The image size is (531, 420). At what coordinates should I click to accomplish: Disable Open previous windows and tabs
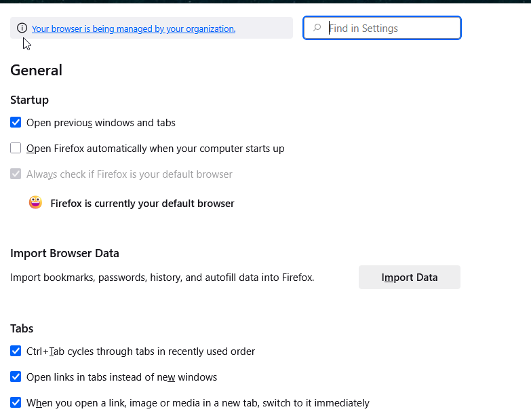tap(16, 123)
